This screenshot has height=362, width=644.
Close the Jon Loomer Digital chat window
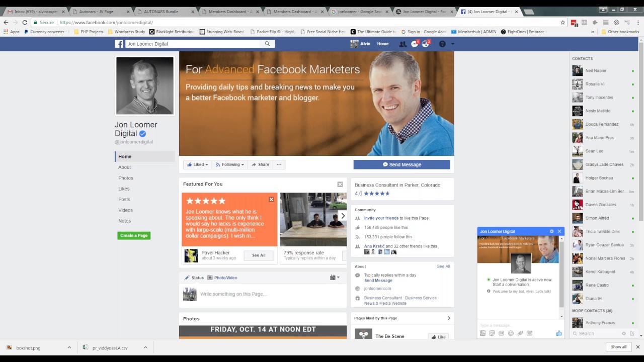559,231
